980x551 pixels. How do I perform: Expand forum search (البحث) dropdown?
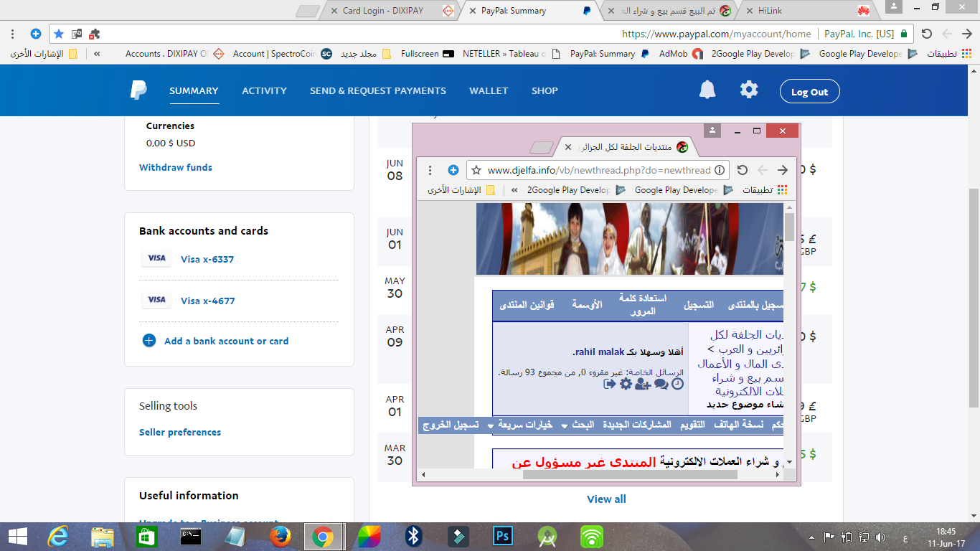578,425
